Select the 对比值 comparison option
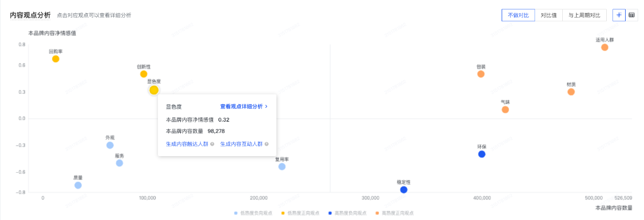This screenshot has height=220, width=644. pyautogui.click(x=548, y=15)
